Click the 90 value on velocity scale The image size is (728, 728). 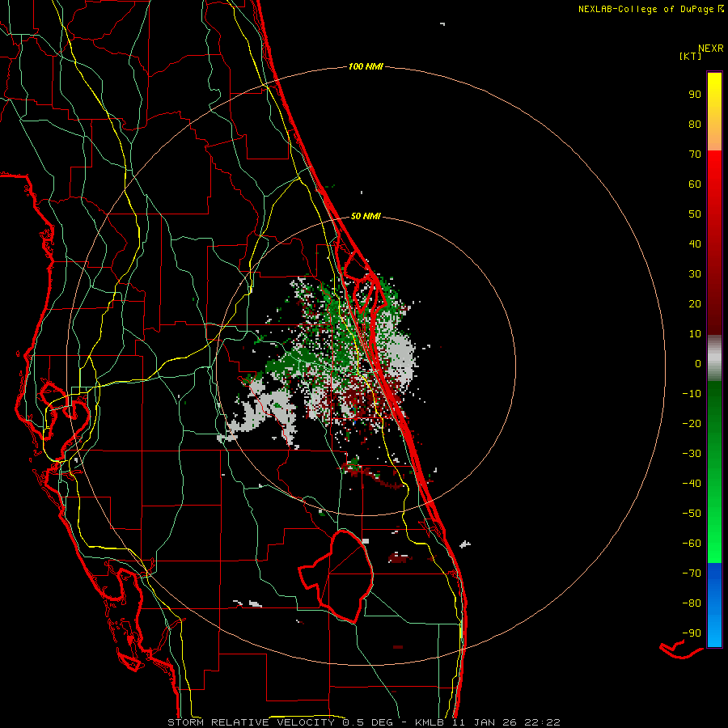695,95
